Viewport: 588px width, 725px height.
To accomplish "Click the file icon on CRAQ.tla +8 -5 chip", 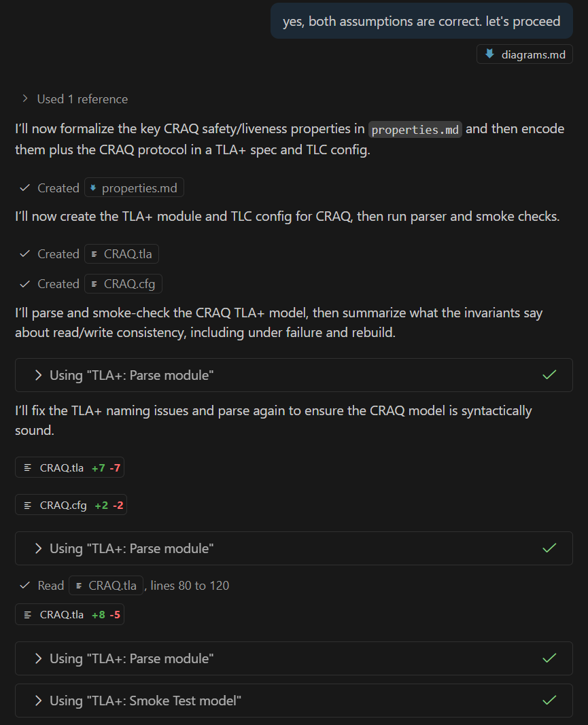I will (x=28, y=615).
